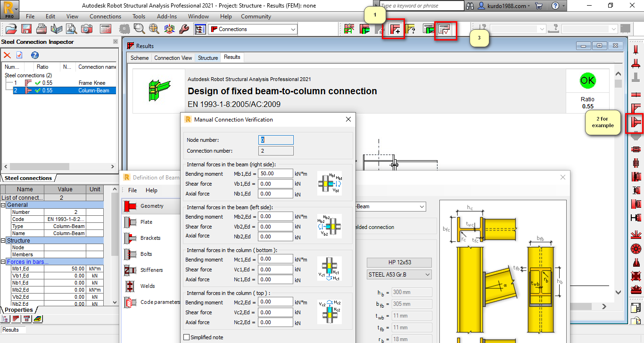Viewport: 644px width, 343px height.
Task: Open the blue help icon in inspector
Action: pyautogui.click(x=34, y=55)
